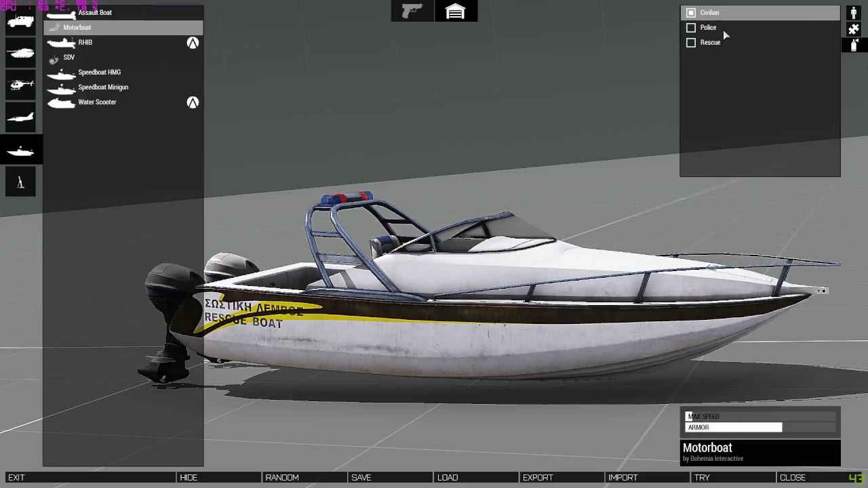
Task: Click the Assault Boat silhouette icon
Action: coord(61,14)
